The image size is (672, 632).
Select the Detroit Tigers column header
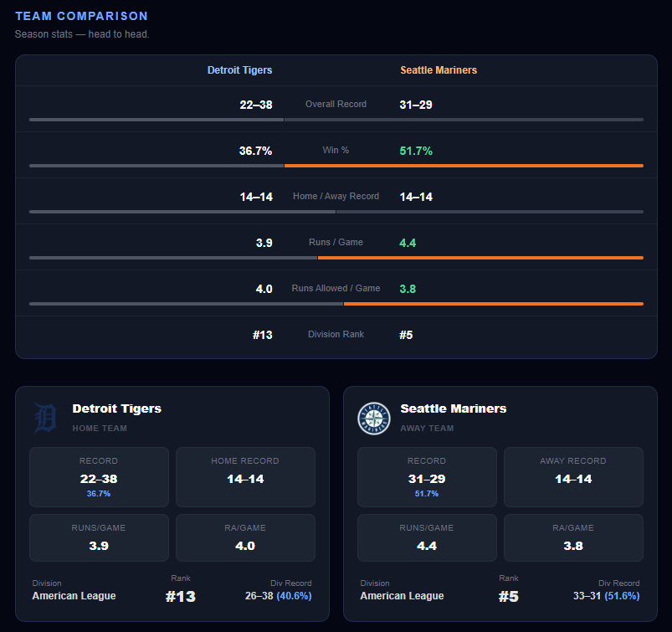pyautogui.click(x=239, y=69)
